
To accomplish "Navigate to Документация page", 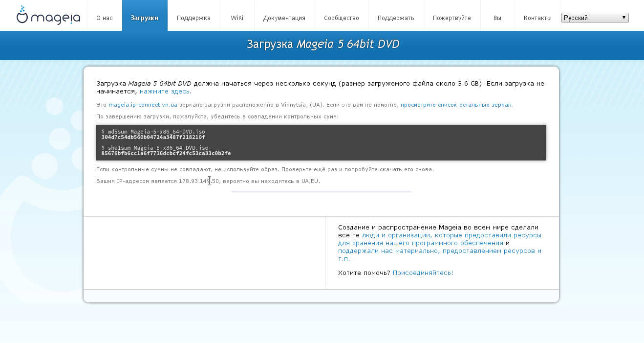I will pyautogui.click(x=284, y=18).
